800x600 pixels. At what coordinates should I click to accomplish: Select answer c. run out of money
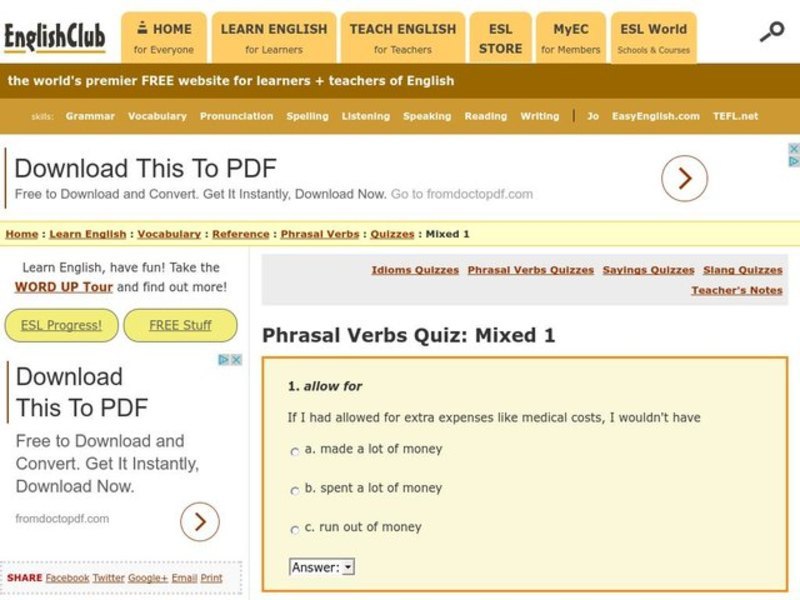pos(293,528)
